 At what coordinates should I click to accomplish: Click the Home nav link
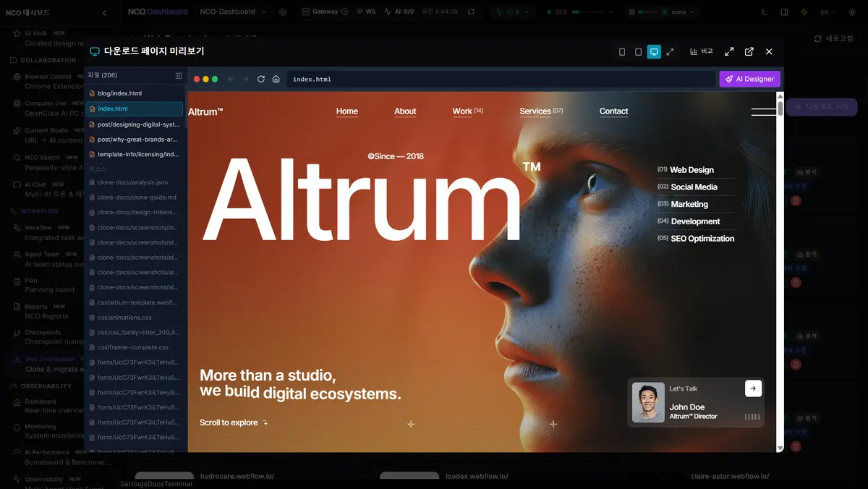[x=347, y=111]
